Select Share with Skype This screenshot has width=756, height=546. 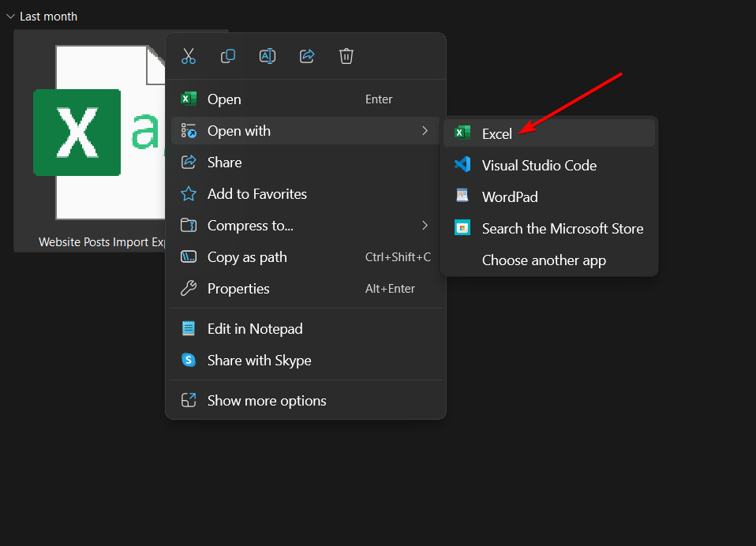coord(305,361)
